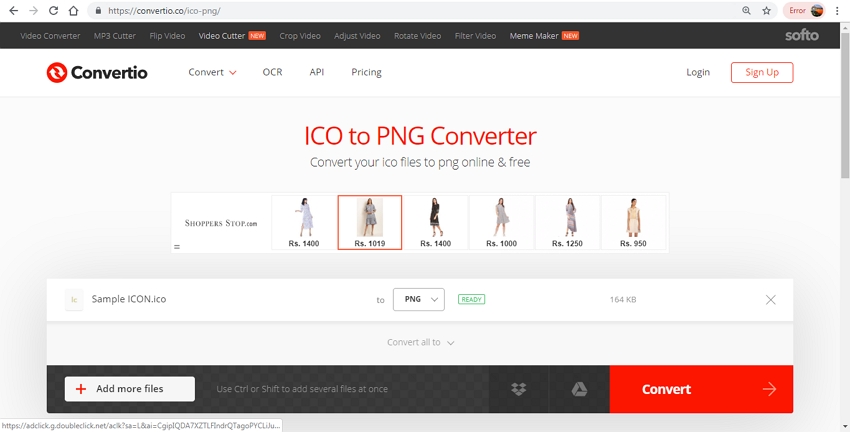This screenshot has width=850, height=432.
Task: Go to browser home icon
Action: pos(74,10)
